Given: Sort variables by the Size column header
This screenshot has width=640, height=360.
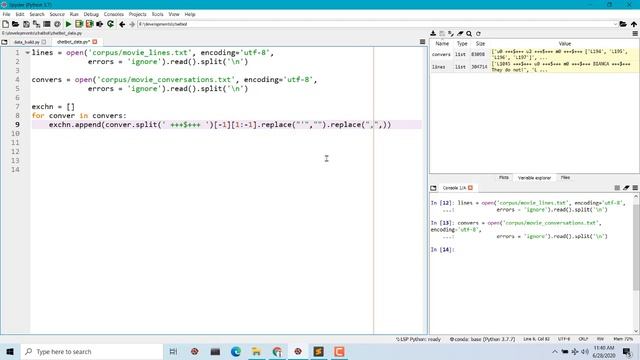Looking at the screenshot, I should point(480,43).
